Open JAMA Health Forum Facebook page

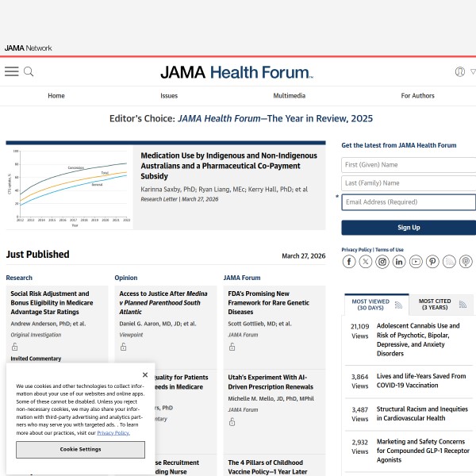point(349,262)
